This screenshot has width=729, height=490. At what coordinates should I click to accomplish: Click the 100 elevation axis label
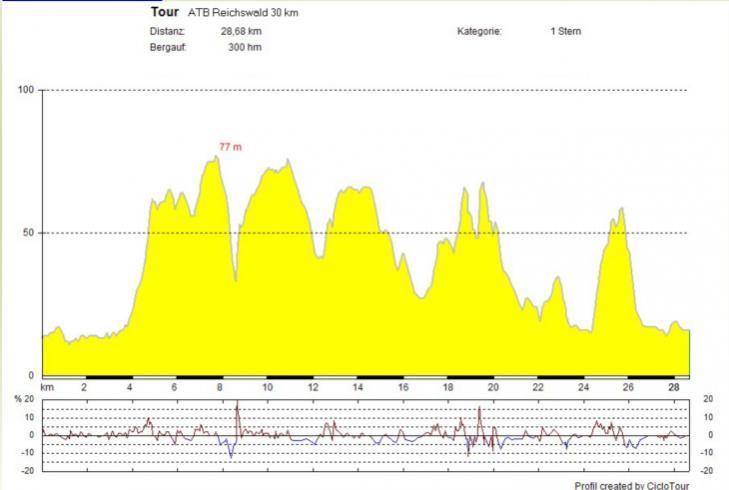pyautogui.click(x=27, y=90)
